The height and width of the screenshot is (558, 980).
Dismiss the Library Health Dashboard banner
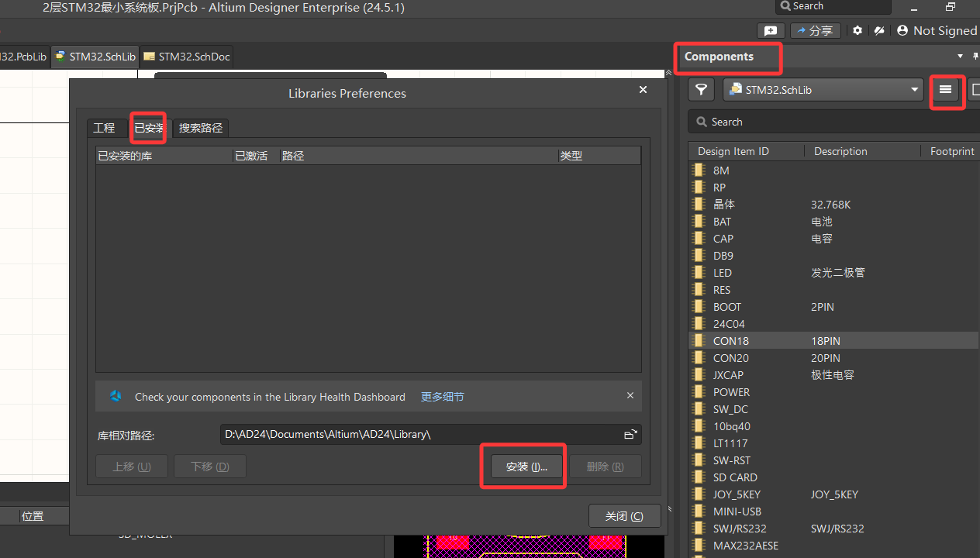point(630,395)
